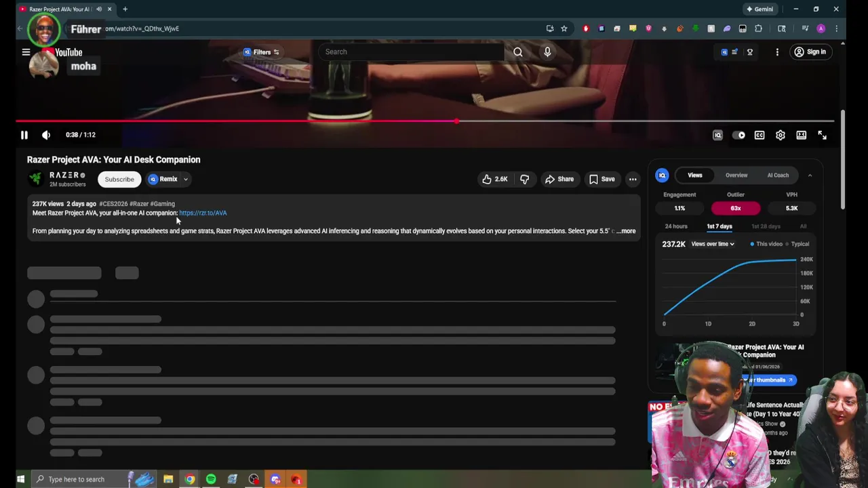The image size is (868, 488).
Task: Switch to theater mode in the player
Action: [x=802, y=136]
